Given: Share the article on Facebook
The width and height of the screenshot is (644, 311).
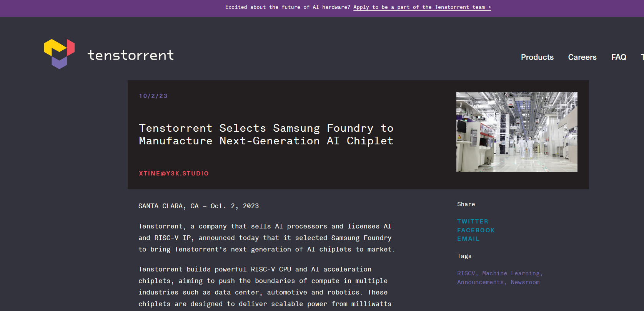Looking at the screenshot, I should point(476,230).
